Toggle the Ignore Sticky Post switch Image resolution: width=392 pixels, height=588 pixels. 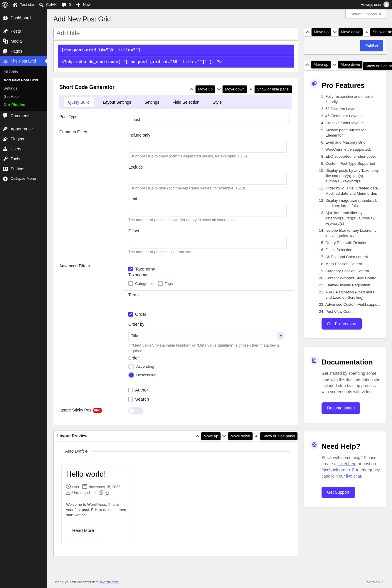(x=136, y=411)
